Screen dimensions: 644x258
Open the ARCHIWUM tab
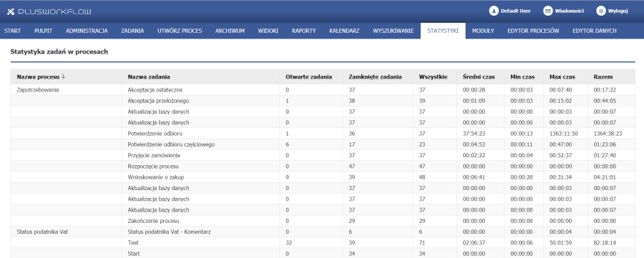[230, 31]
